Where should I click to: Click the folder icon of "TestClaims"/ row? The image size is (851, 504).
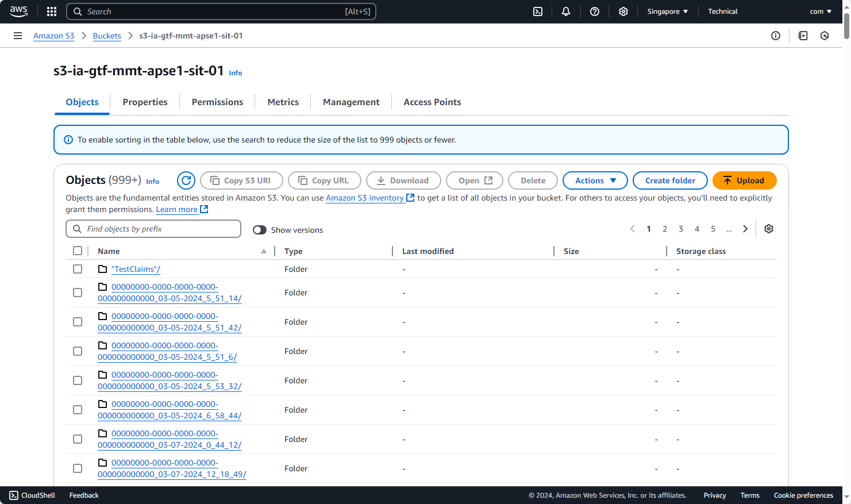[103, 269]
